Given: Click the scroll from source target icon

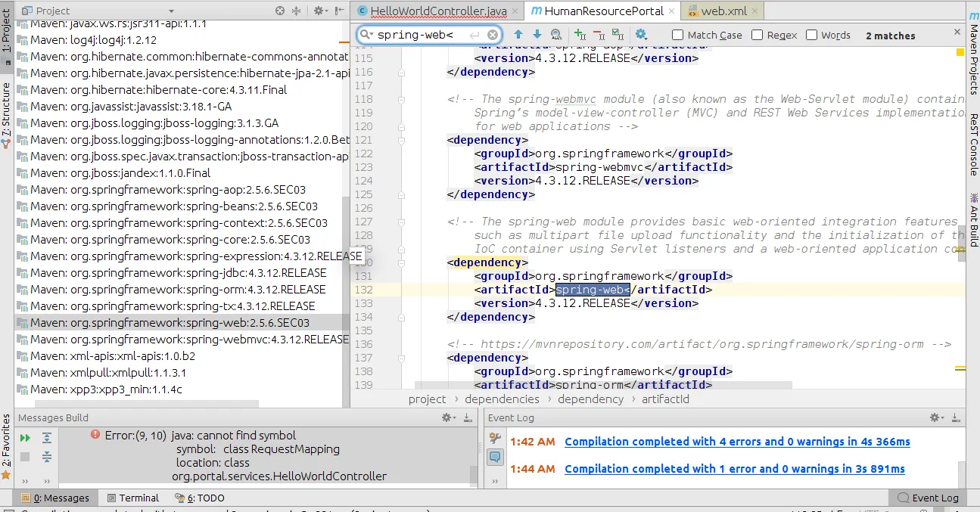Looking at the screenshot, I should coord(281,11).
